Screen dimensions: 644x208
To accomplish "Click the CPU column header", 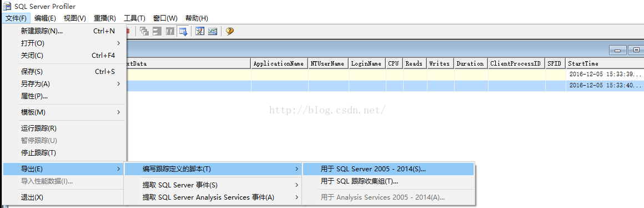I will 395,64.
